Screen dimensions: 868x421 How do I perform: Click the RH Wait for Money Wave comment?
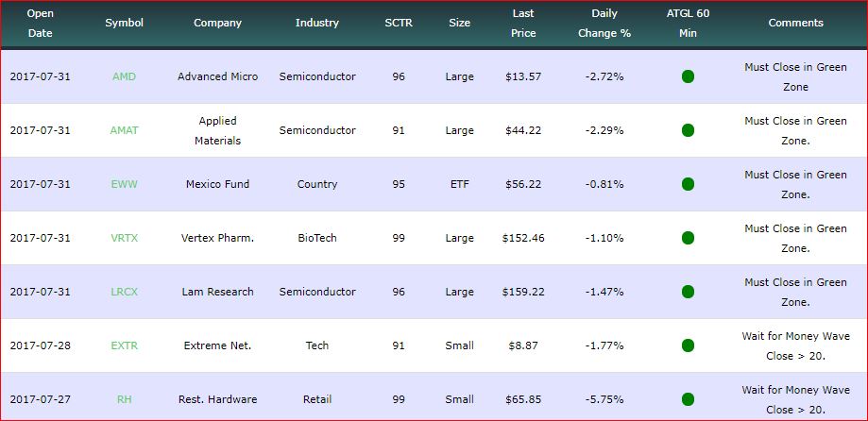[795, 399]
